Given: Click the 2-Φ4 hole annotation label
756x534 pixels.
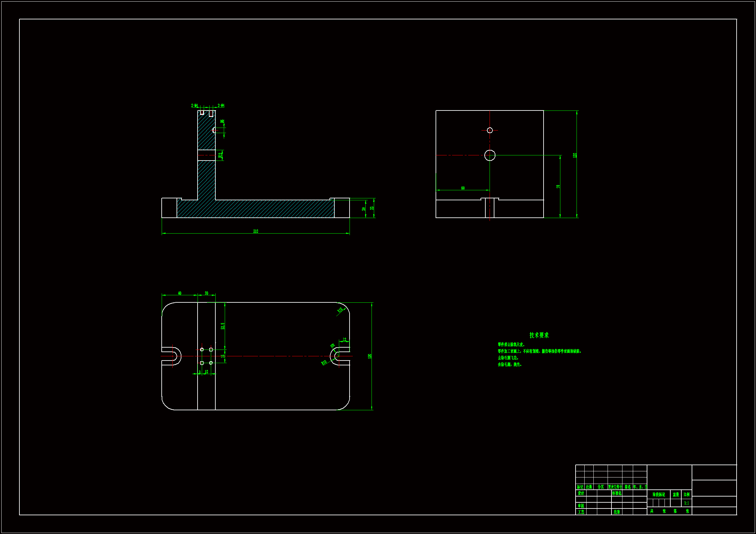Looking at the screenshot, I should (x=221, y=106).
